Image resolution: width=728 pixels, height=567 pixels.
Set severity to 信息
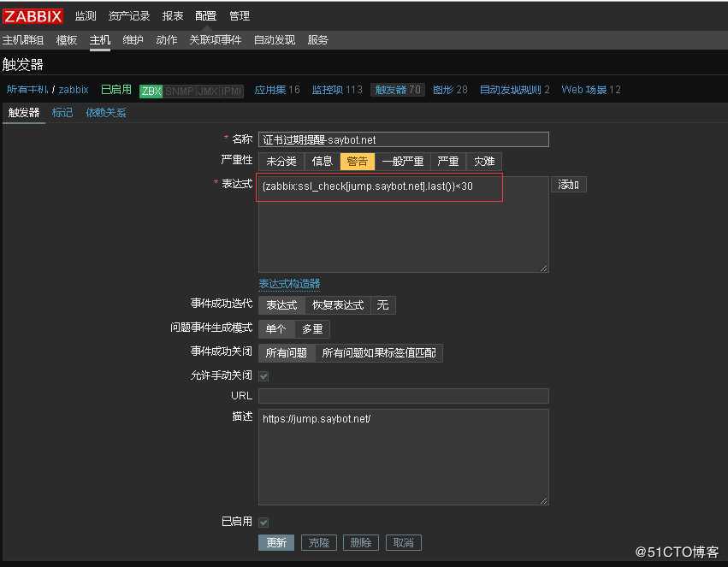pyautogui.click(x=323, y=162)
